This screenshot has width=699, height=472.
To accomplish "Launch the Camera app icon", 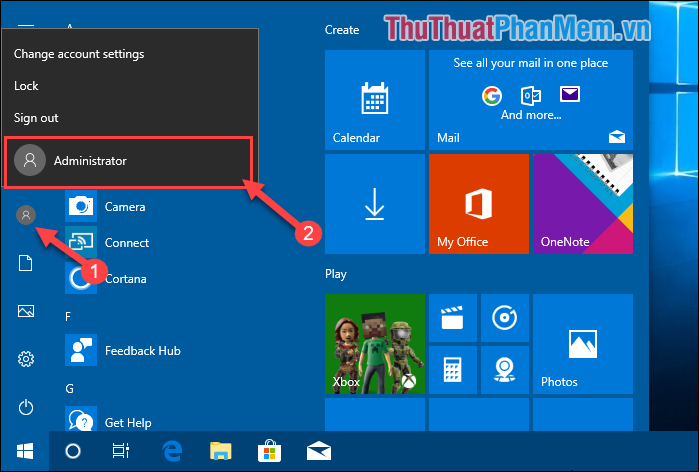I will 81,206.
